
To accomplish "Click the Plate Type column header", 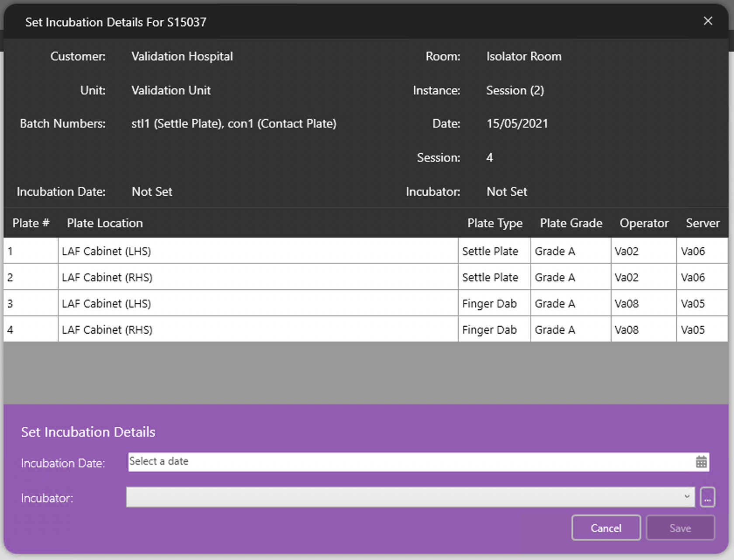I will pyautogui.click(x=495, y=223).
